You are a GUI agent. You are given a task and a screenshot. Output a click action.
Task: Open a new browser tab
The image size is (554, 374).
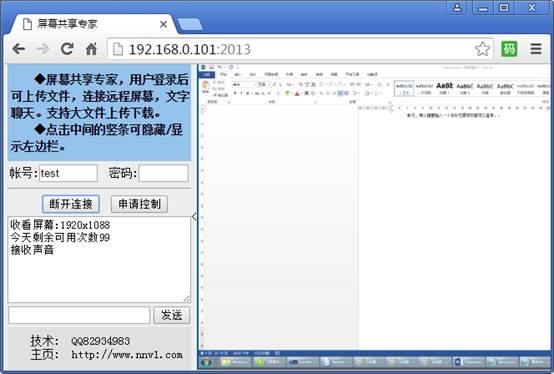190,24
